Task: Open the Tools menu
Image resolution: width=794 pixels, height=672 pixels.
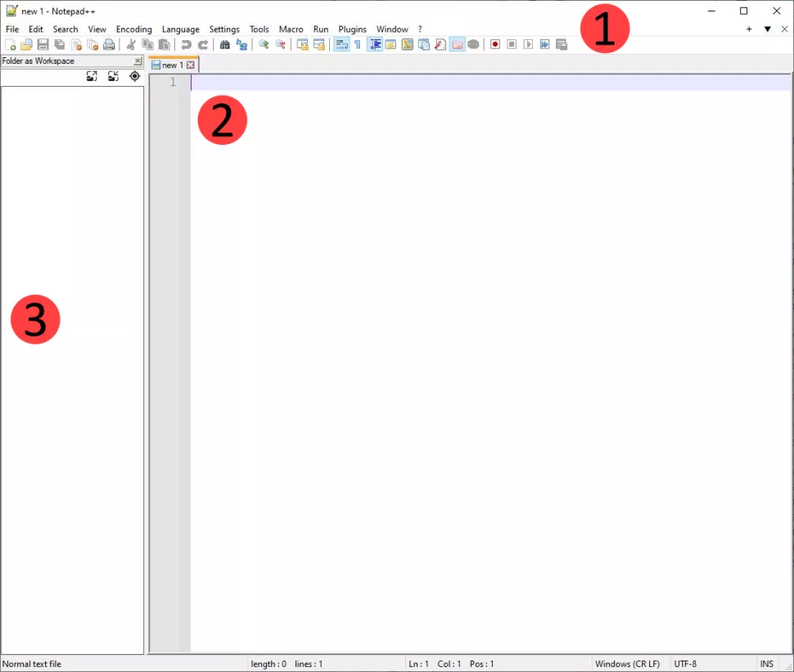Action: (259, 29)
